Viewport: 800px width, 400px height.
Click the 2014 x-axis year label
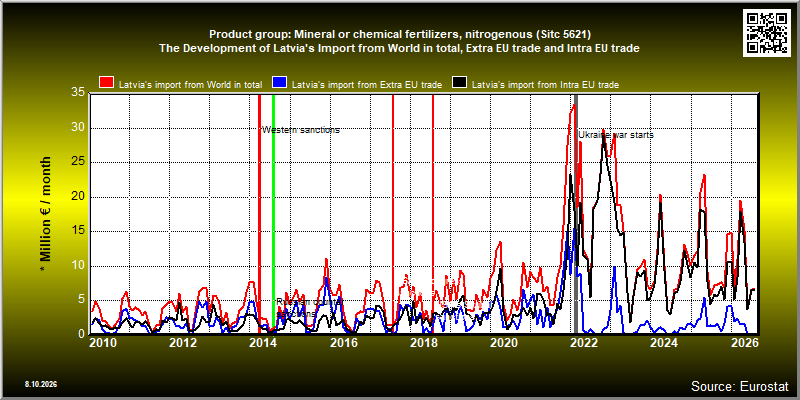263,342
